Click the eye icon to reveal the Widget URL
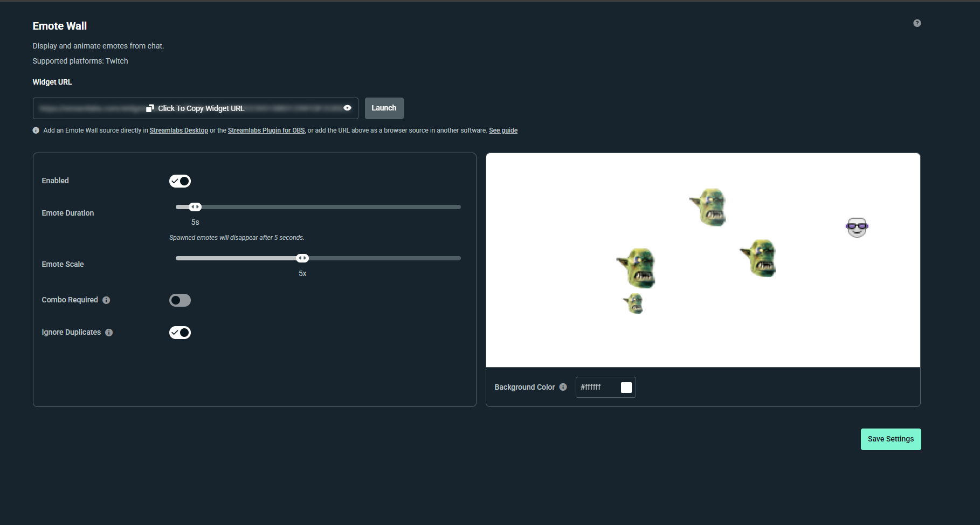Screen dimensions: 980x525 348,108
